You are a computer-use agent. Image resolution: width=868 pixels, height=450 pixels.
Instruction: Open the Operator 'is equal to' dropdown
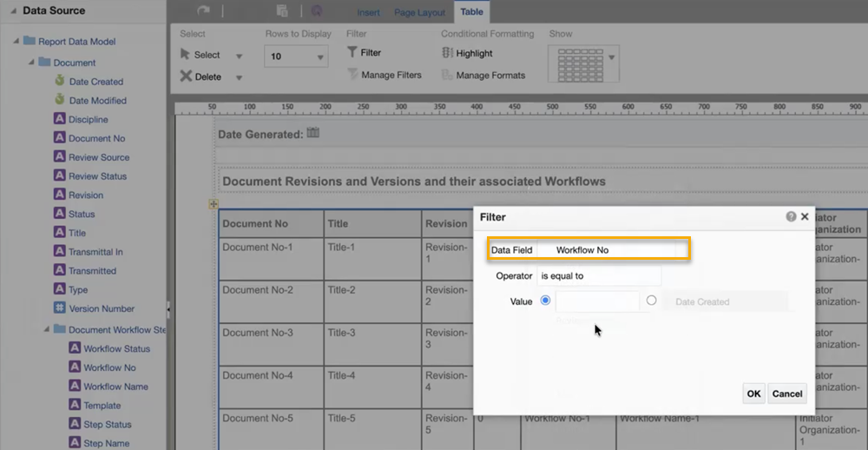tap(599, 276)
